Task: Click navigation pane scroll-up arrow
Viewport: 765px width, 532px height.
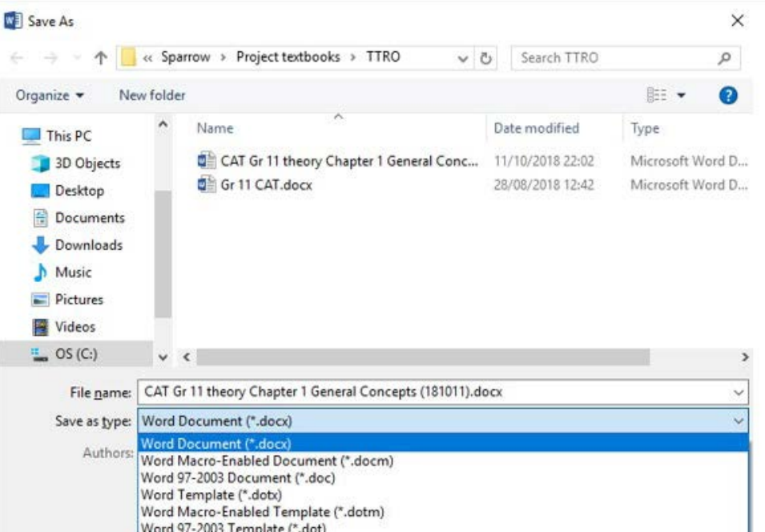Action: 163,124
